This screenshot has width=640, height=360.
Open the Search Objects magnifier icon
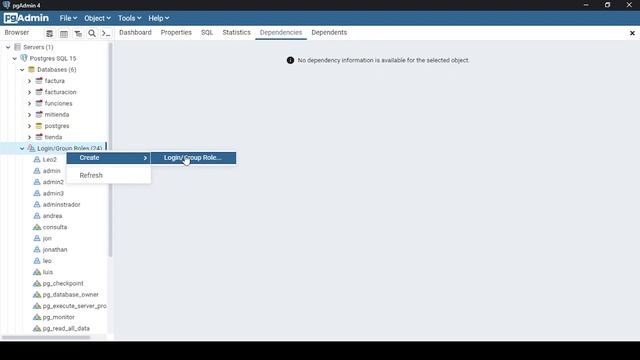click(x=92, y=33)
